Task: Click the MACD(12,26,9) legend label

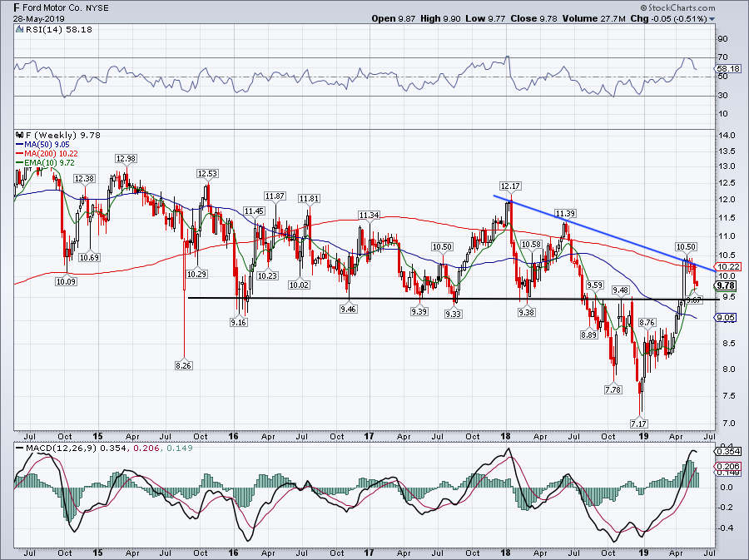Action: point(61,448)
